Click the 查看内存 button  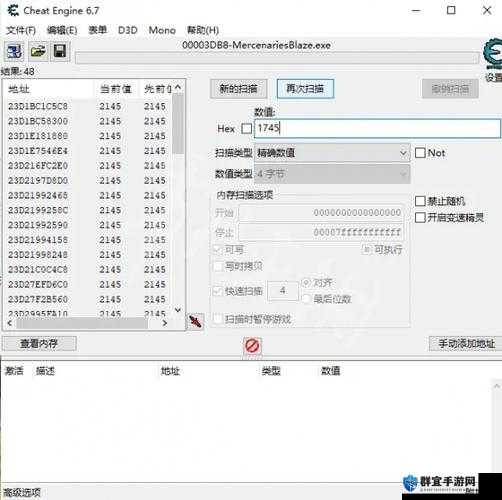click(x=39, y=343)
